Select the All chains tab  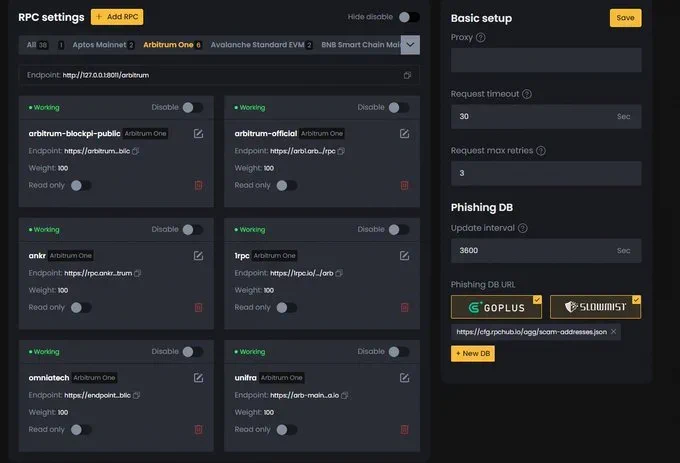pos(37,45)
